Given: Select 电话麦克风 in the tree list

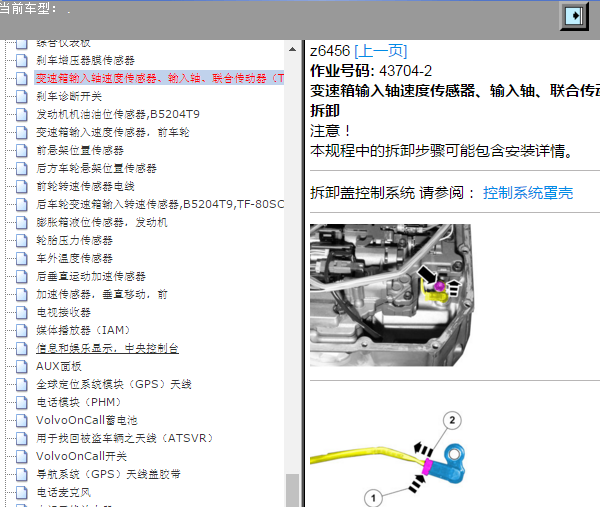Looking at the screenshot, I should (64, 492).
